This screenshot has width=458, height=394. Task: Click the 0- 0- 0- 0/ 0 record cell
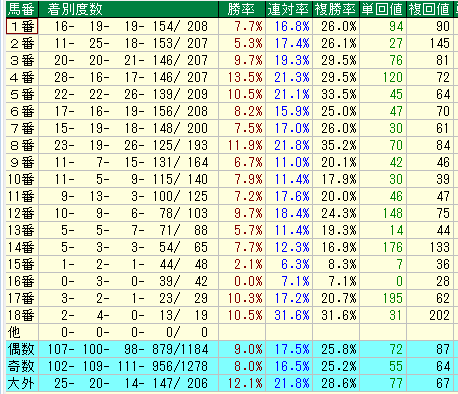click(128, 332)
